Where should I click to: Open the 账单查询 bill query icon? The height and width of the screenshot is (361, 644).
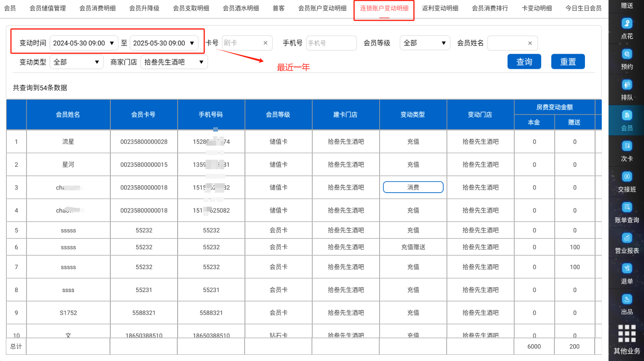[626, 213]
